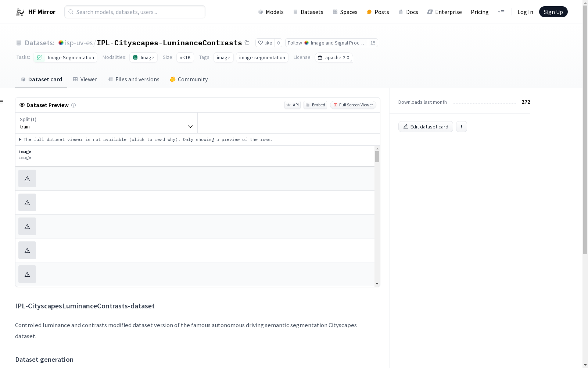Open Enterprise in top navigation
This screenshot has width=588, height=368.
pyautogui.click(x=445, y=12)
